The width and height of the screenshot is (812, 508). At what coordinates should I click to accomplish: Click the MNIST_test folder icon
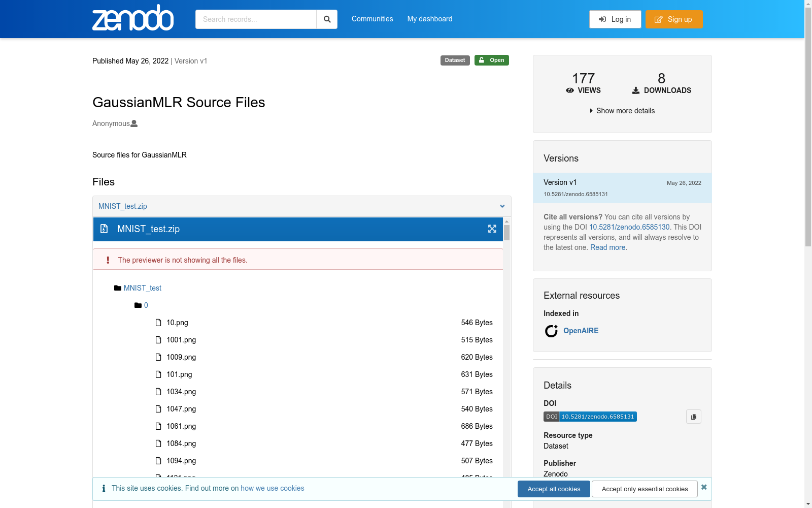pyautogui.click(x=118, y=288)
